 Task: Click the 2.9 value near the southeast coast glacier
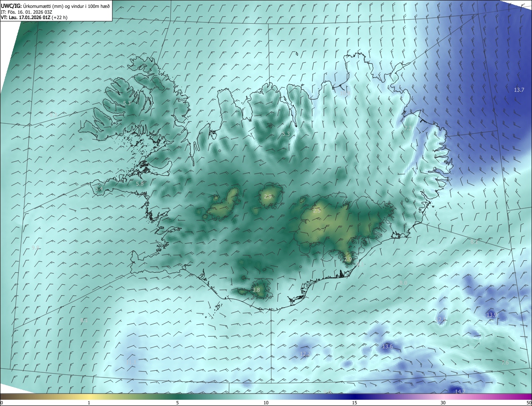pos(348,259)
